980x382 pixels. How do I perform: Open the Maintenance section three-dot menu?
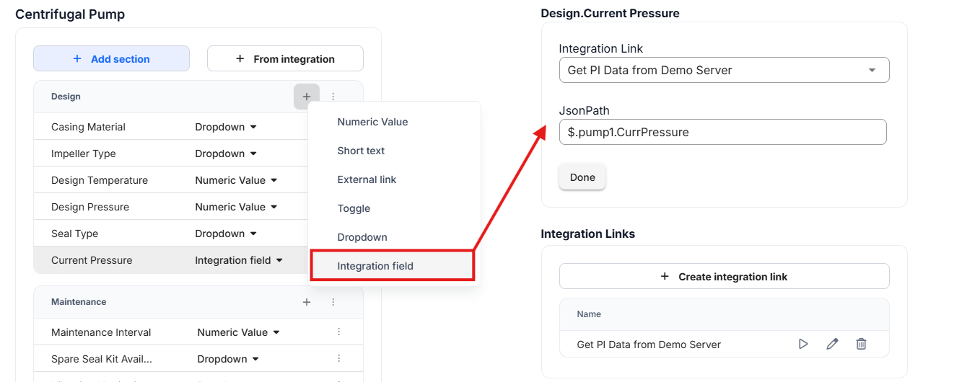(333, 302)
